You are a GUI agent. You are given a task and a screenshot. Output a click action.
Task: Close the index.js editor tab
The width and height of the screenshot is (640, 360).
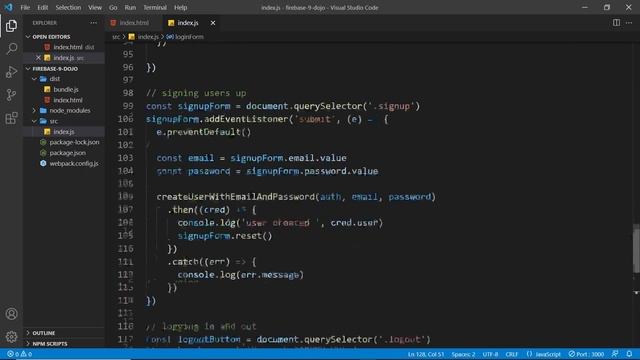point(213,23)
